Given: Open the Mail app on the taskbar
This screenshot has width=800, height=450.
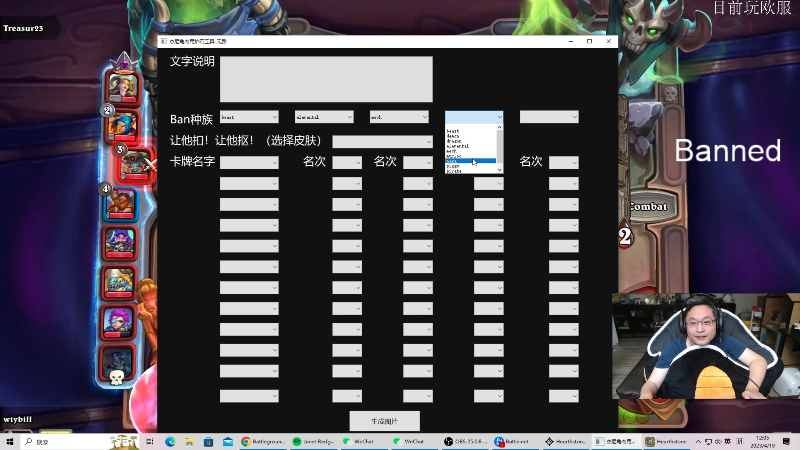Looking at the screenshot, I should pyautogui.click(x=228, y=442).
